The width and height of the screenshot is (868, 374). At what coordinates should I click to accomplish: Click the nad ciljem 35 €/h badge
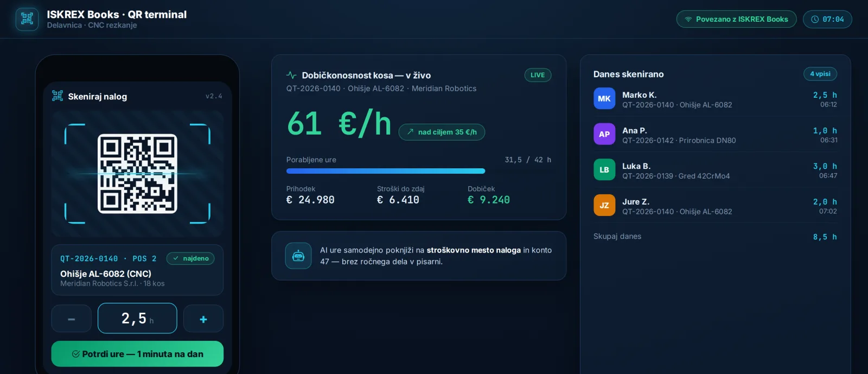(442, 132)
